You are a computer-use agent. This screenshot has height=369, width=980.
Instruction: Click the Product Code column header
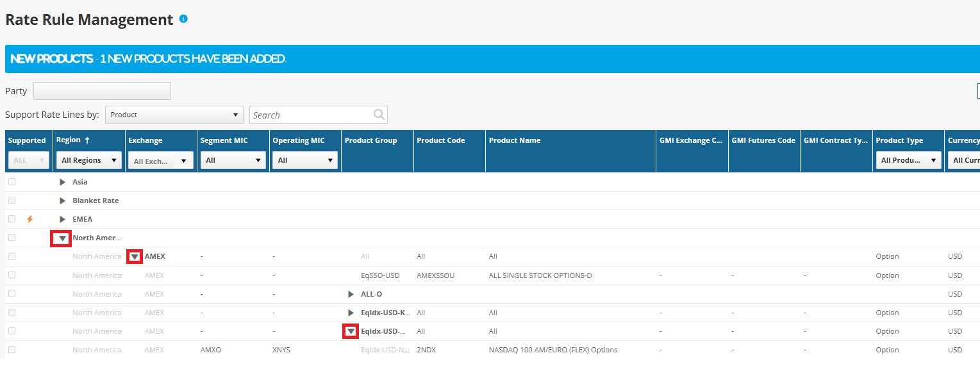pyautogui.click(x=441, y=140)
